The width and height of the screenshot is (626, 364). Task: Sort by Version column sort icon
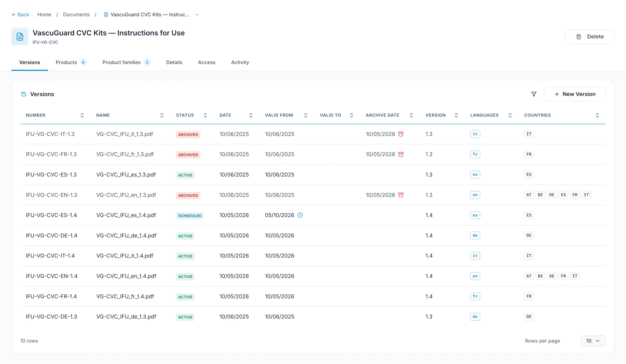tap(456, 115)
